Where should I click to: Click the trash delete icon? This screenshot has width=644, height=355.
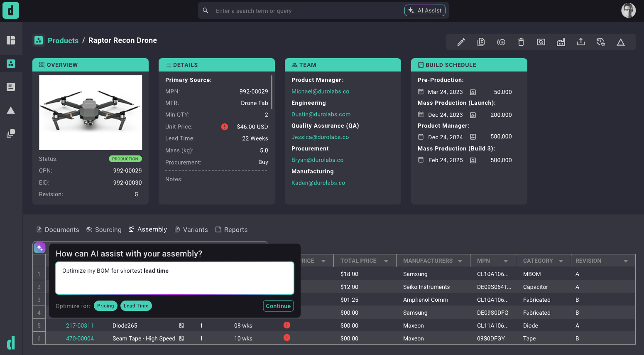521,42
